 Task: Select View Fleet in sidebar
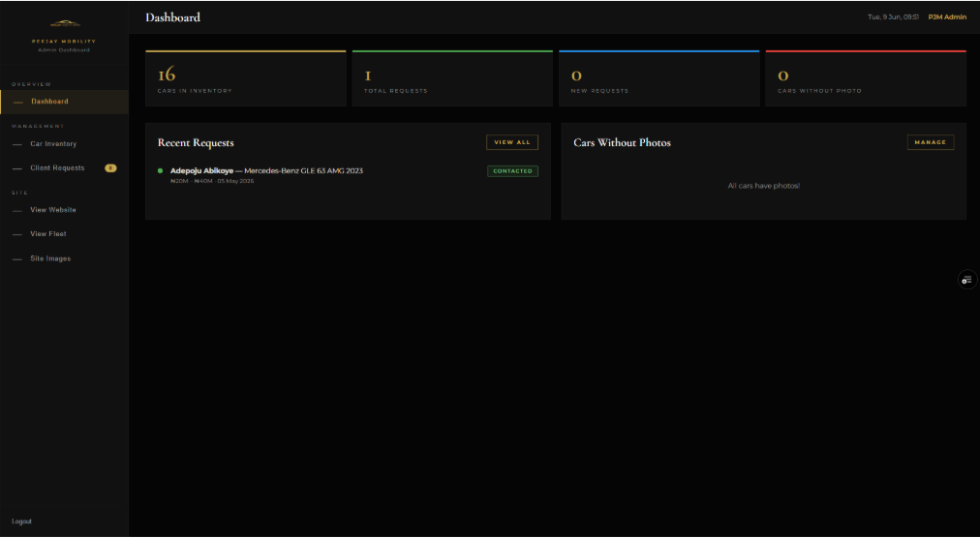coord(64,234)
